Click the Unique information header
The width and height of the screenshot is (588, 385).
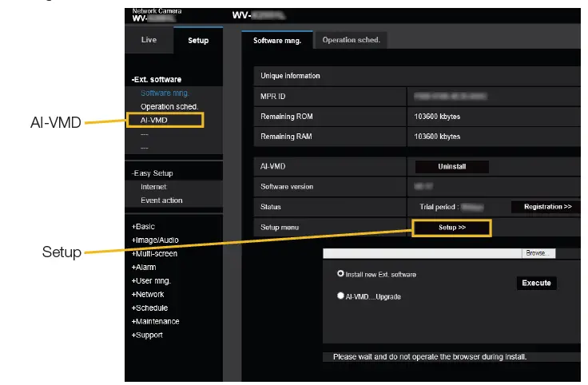click(290, 76)
